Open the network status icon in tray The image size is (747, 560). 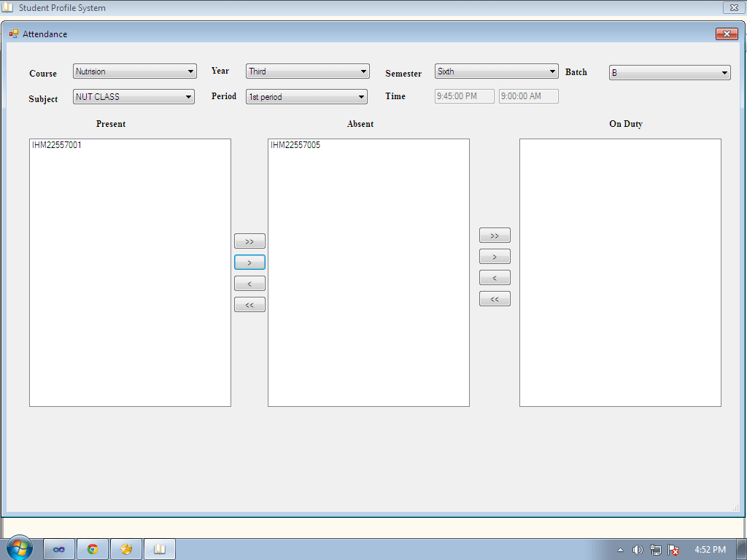pos(656,550)
